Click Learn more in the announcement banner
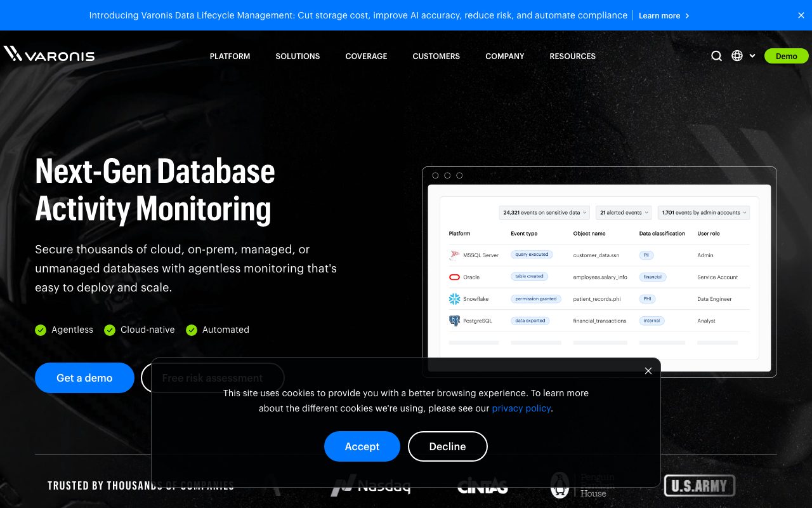Image resolution: width=812 pixels, height=508 pixels. [x=664, y=15]
